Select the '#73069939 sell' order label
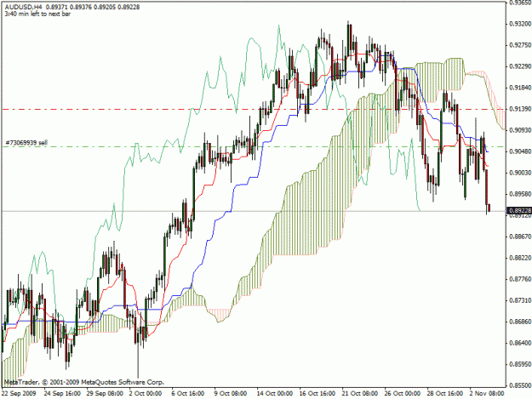Image resolution: width=532 pixels, height=399 pixels. 26,143
